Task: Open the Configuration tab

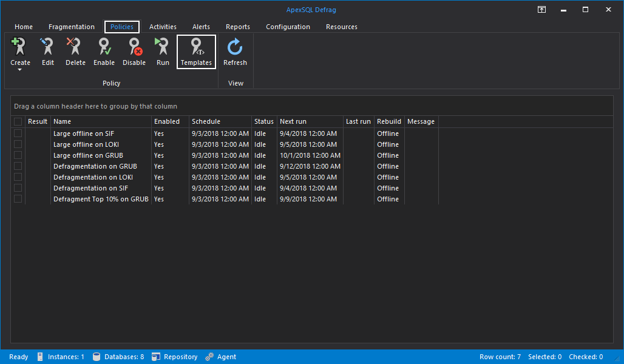Action: [288, 27]
